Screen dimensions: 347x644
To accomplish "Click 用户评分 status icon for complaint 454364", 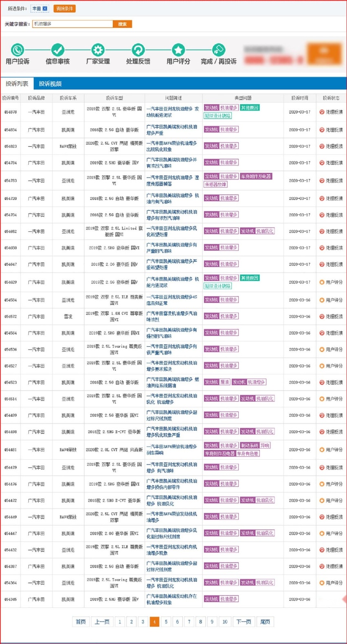I will (322, 583).
